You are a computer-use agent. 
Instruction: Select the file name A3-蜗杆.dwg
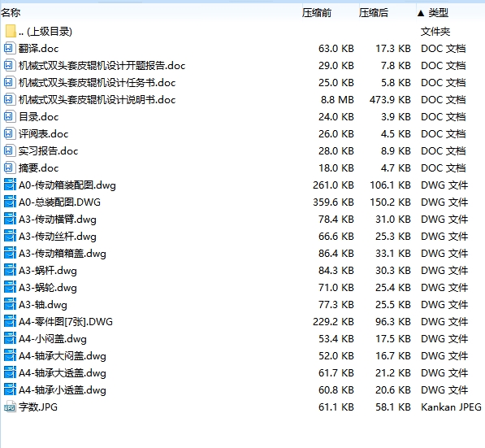tap(48, 271)
